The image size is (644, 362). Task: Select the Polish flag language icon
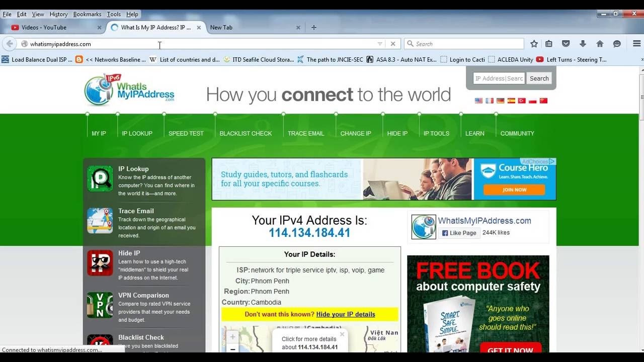[532, 101]
